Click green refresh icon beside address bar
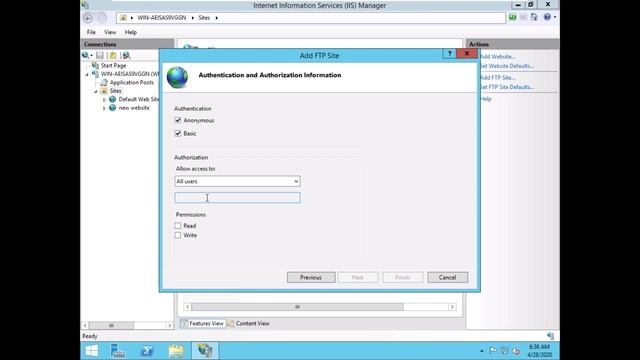The height and width of the screenshot is (360, 640). pos(513,17)
